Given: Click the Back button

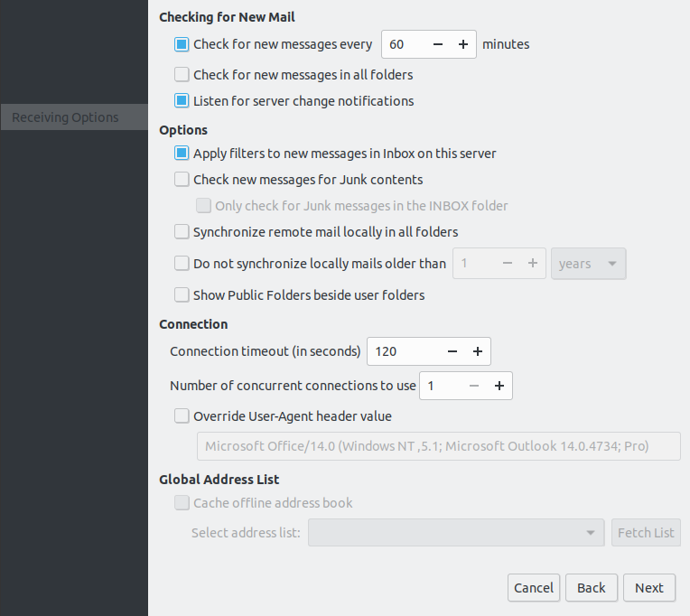Looking at the screenshot, I should click(x=592, y=588).
